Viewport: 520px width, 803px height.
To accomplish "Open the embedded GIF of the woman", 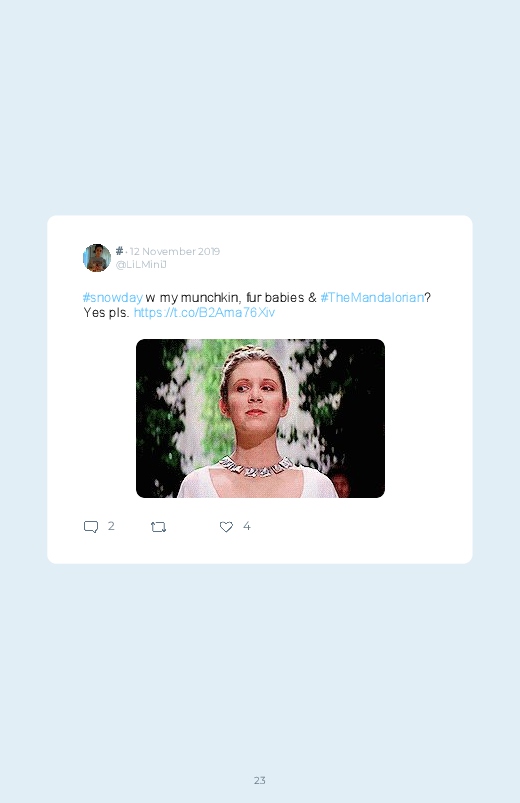I will click(260, 418).
